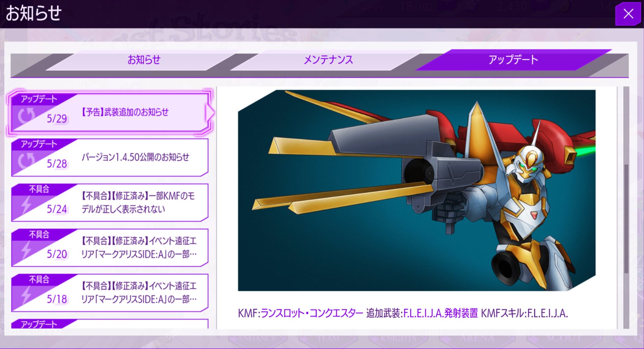Switch to the お知らせ tab
Image resolution: width=644 pixels, height=349 pixels.
[144, 60]
